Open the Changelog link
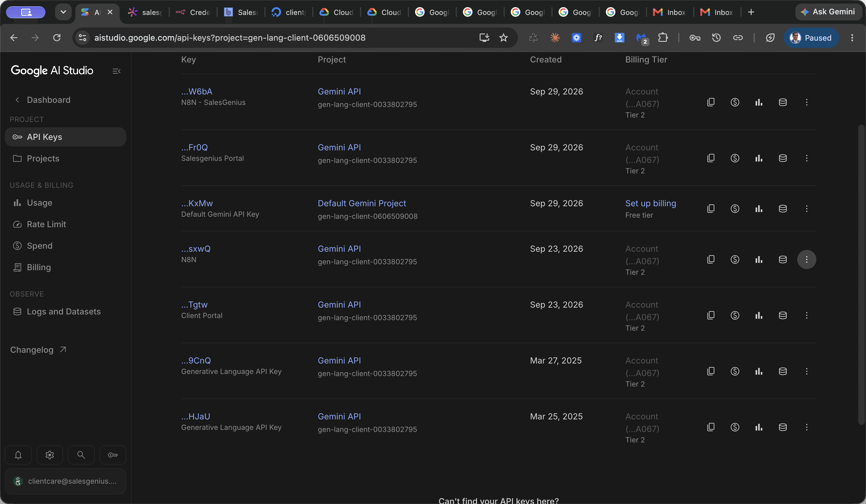Viewport: 866px width, 504px height. pyautogui.click(x=38, y=350)
